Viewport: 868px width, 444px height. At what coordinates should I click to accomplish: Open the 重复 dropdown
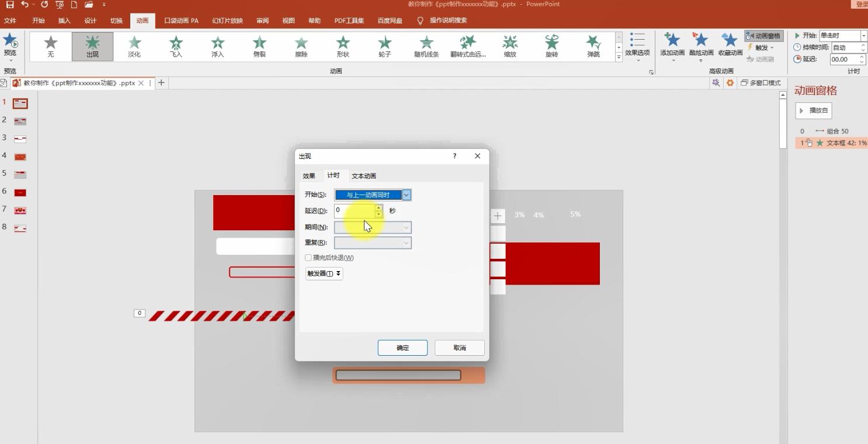click(x=405, y=242)
